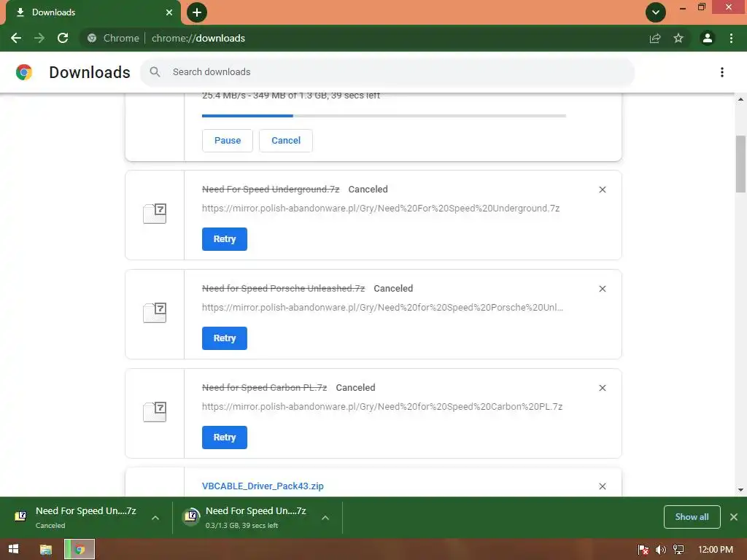Click the magnifier icon in search box

pyautogui.click(x=155, y=72)
